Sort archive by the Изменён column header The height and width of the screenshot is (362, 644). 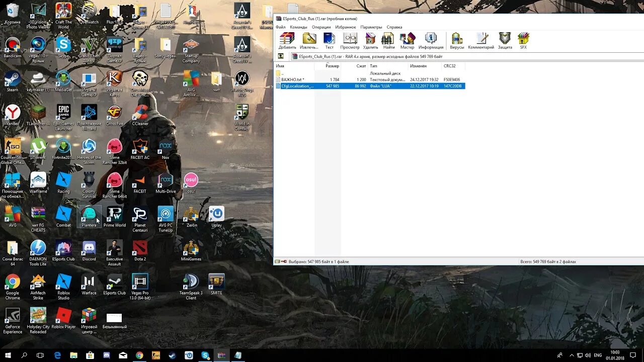coord(425,66)
